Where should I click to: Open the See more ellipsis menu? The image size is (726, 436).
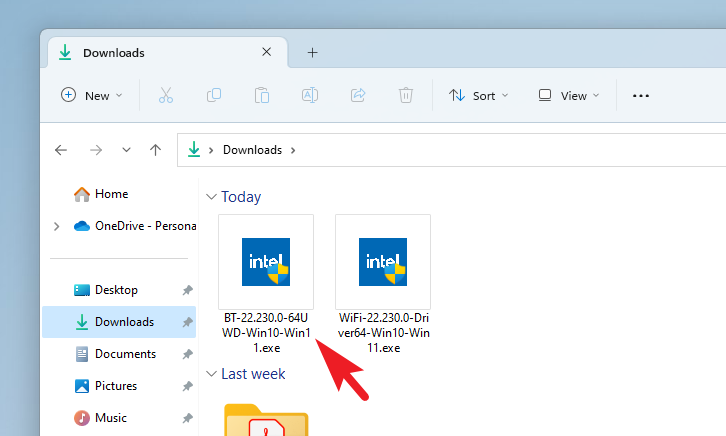tap(641, 95)
